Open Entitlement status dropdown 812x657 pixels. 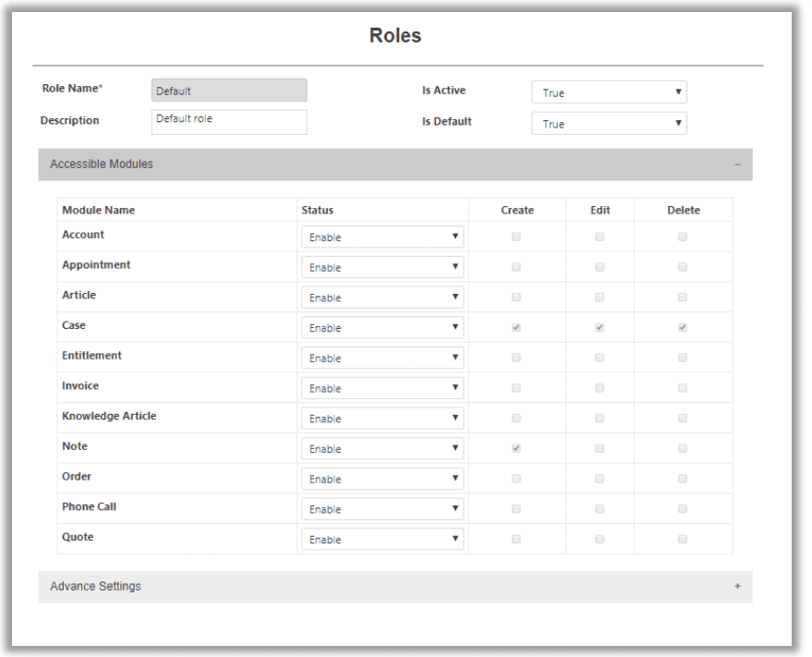pyautogui.click(x=382, y=358)
